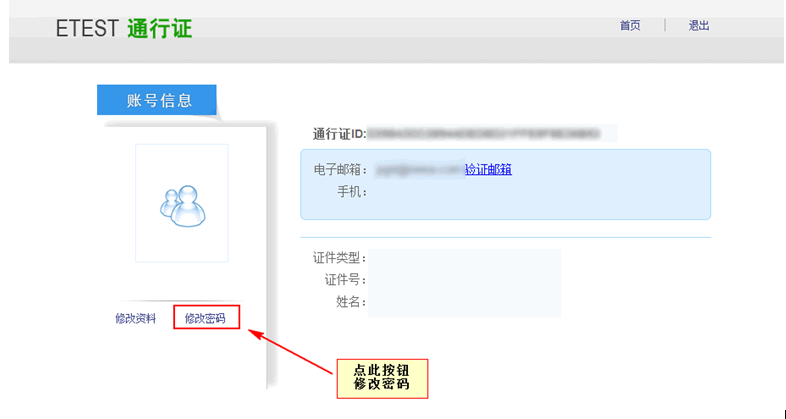Click the 电子邮箱 label
Viewport: 786px width, 419px height.
click(341, 170)
